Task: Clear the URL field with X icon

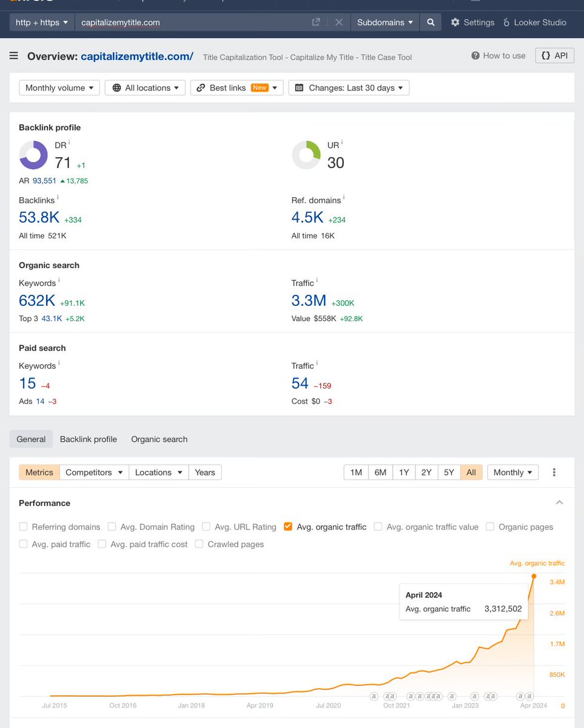Action: pyautogui.click(x=338, y=22)
